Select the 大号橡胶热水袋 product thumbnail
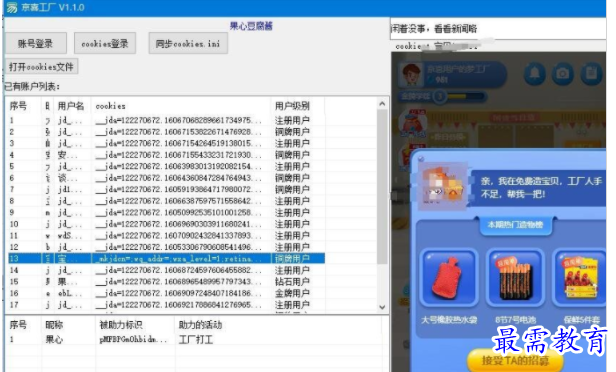 (x=449, y=277)
